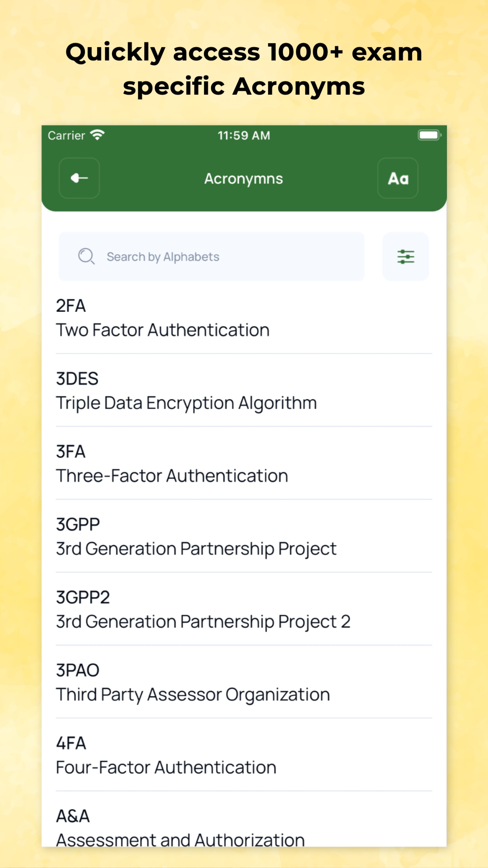Open the filter options icon beside search

click(406, 257)
